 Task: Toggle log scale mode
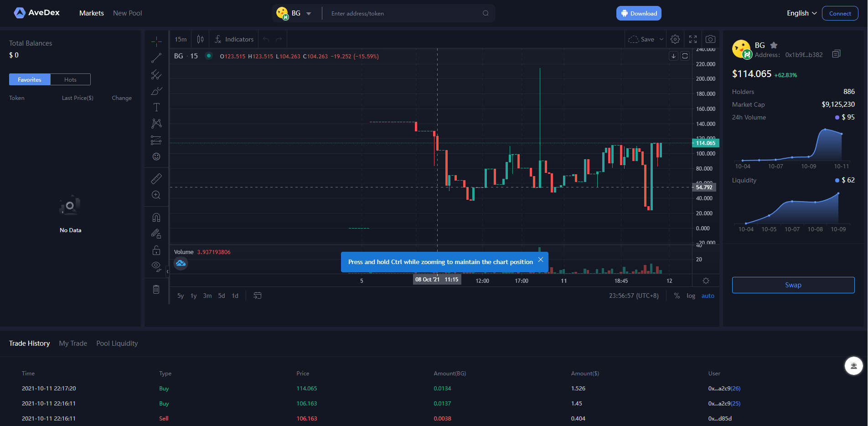(x=691, y=296)
